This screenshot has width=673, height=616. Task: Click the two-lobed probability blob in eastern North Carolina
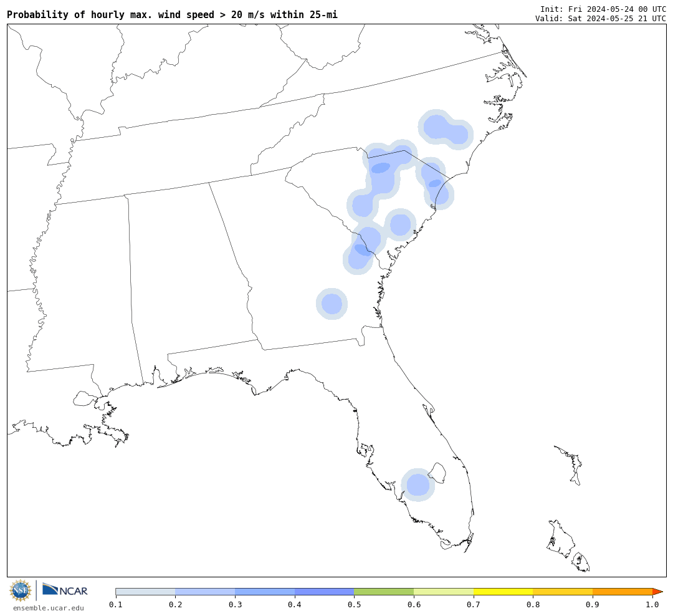click(446, 129)
